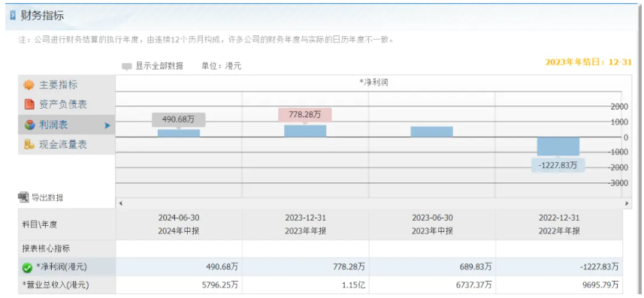The image size is (644, 298).
Task: Click the 资产负债表 red document icon
Action: coord(29,104)
